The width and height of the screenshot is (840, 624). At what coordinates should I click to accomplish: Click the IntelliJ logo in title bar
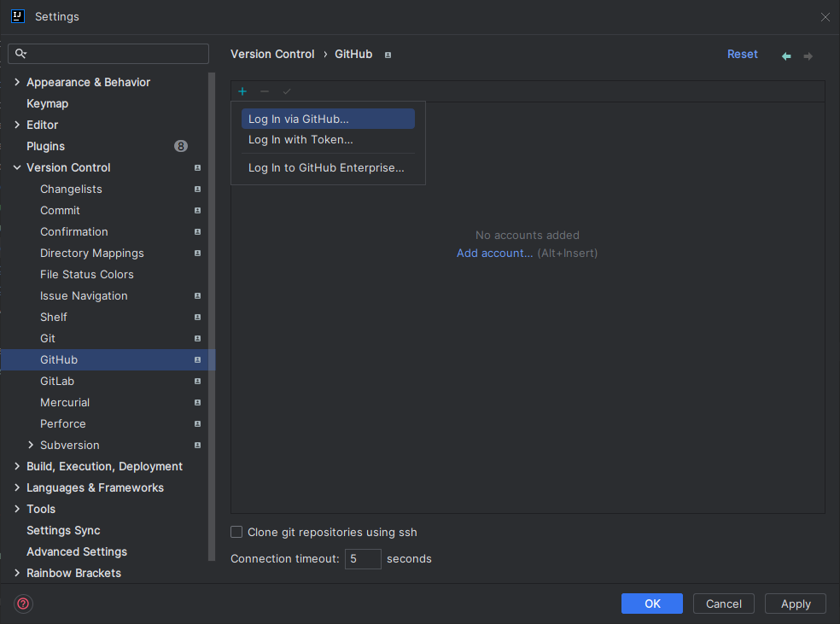(x=18, y=16)
